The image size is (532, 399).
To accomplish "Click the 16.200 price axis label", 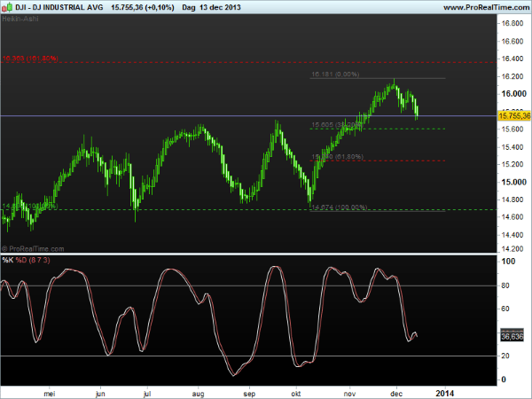I will tap(512, 76).
